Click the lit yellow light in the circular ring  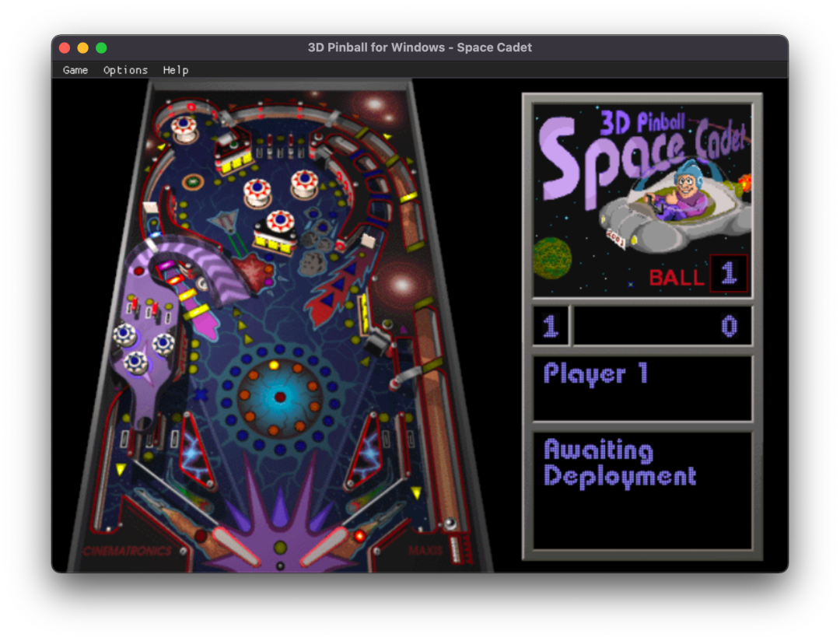(x=274, y=365)
